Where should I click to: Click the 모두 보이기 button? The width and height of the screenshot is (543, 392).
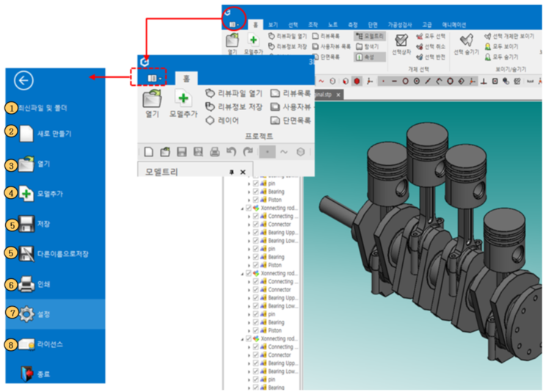click(501, 46)
